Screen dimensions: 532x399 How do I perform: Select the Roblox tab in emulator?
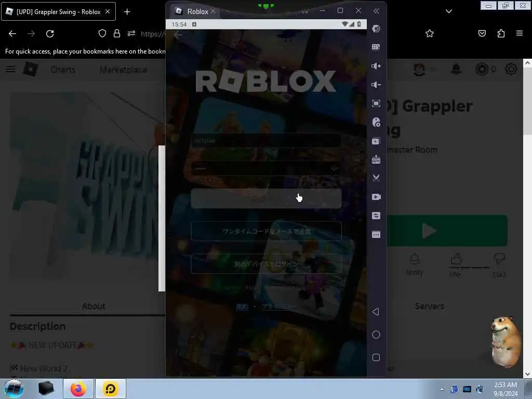[x=195, y=11]
